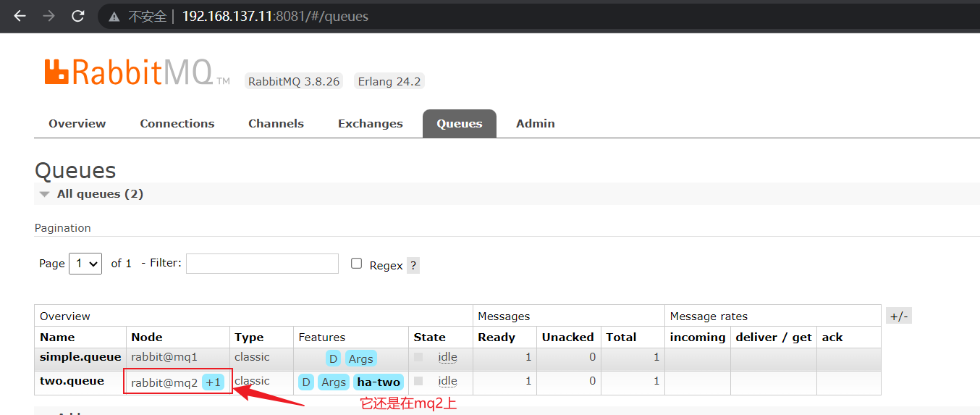Sort by the ack column header
This screenshot has width=980, height=415.
coord(832,338)
